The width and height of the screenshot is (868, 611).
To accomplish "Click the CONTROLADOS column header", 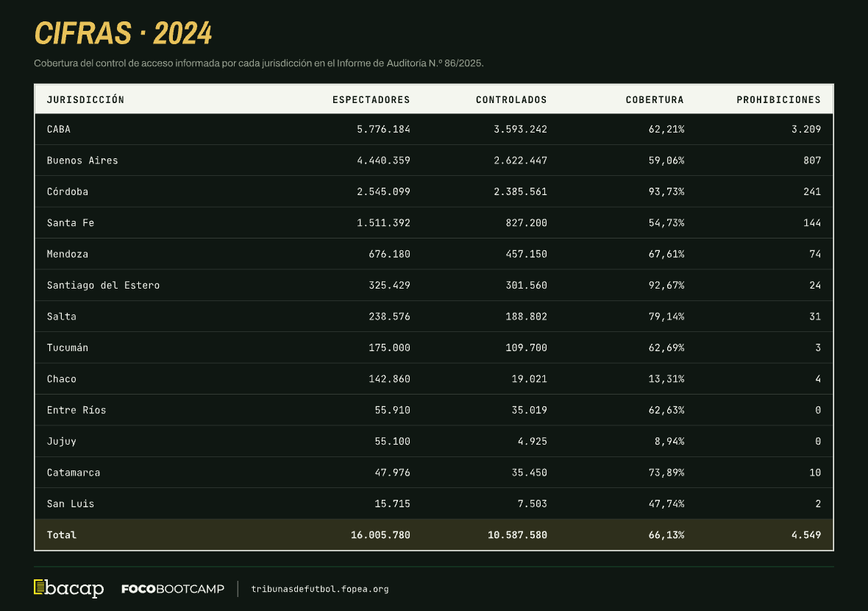I will [511, 99].
